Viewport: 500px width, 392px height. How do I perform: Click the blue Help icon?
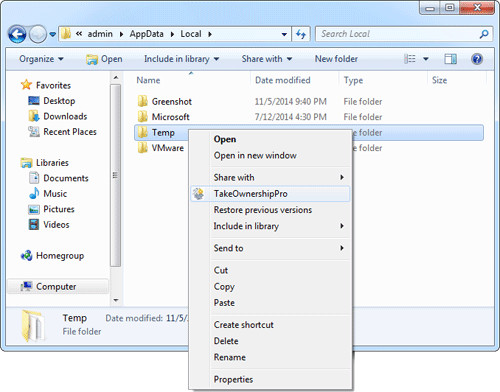coord(477,59)
